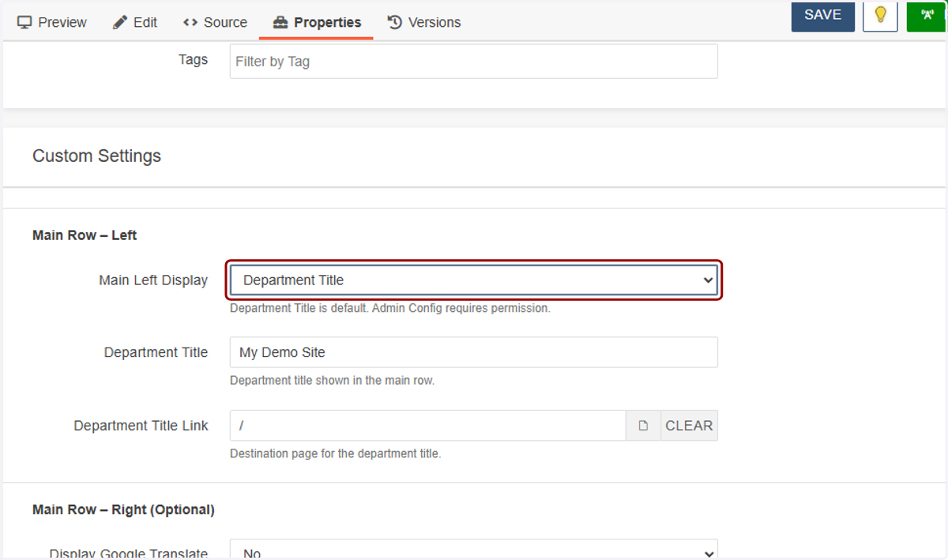Clear the Department Title Link

(689, 426)
